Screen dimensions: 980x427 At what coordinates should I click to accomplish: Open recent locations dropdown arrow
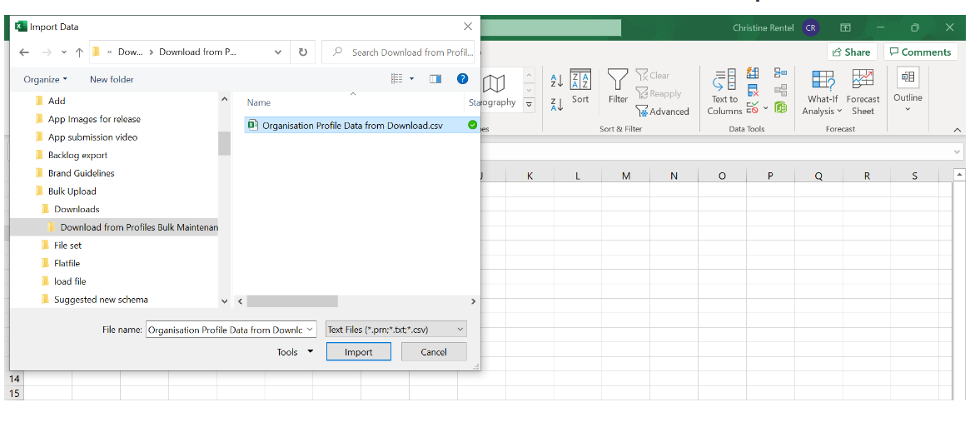pos(64,52)
